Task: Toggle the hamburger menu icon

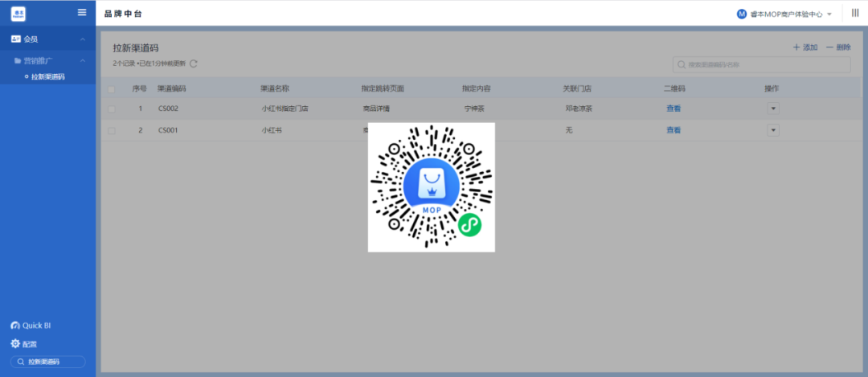Action: 82,12
